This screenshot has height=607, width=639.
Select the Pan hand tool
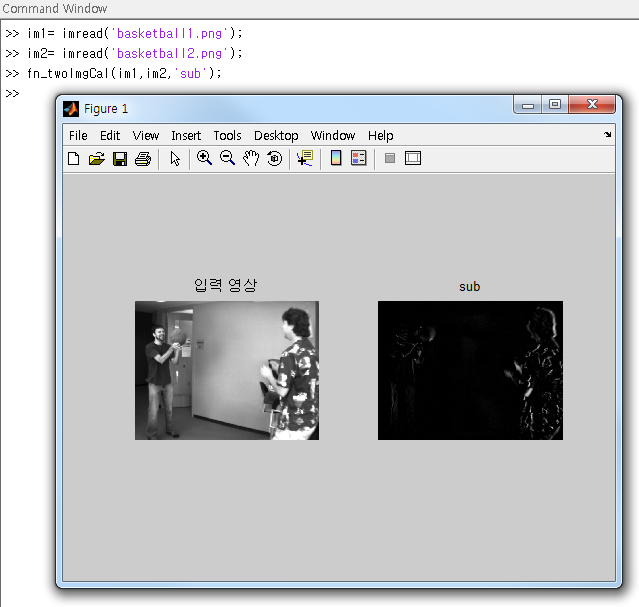[x=251, y=158]
